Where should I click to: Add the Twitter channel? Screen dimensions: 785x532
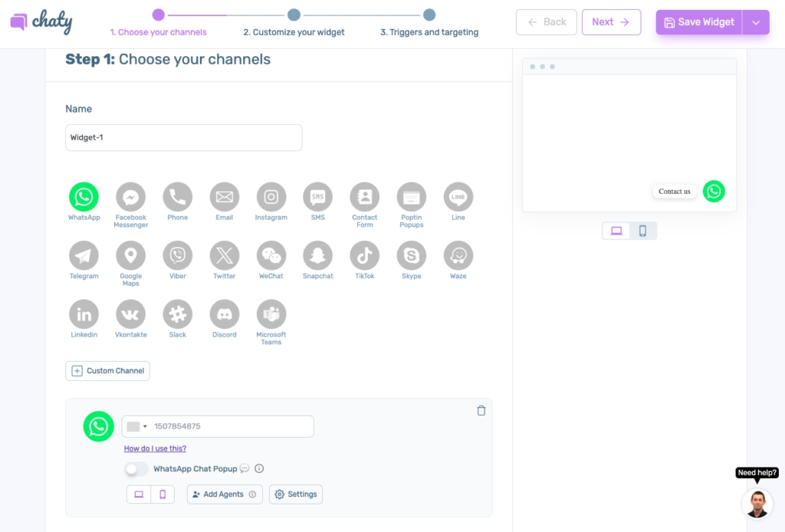click(225, 255)
